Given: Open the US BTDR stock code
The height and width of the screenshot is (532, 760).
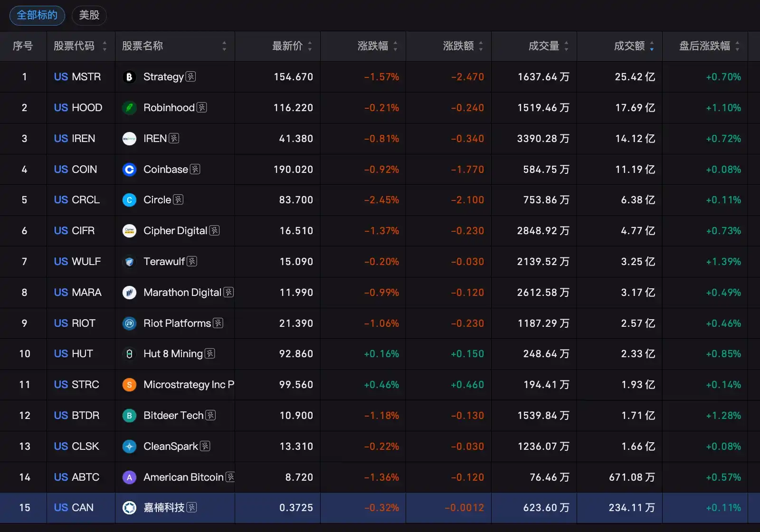Looking at the screenshot, I should (76, 416).
